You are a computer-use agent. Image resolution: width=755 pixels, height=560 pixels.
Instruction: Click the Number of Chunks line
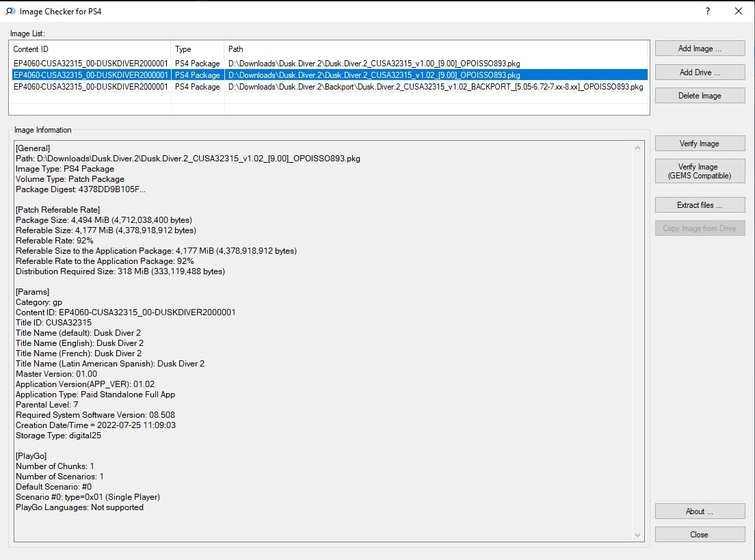tap(55, 466)
